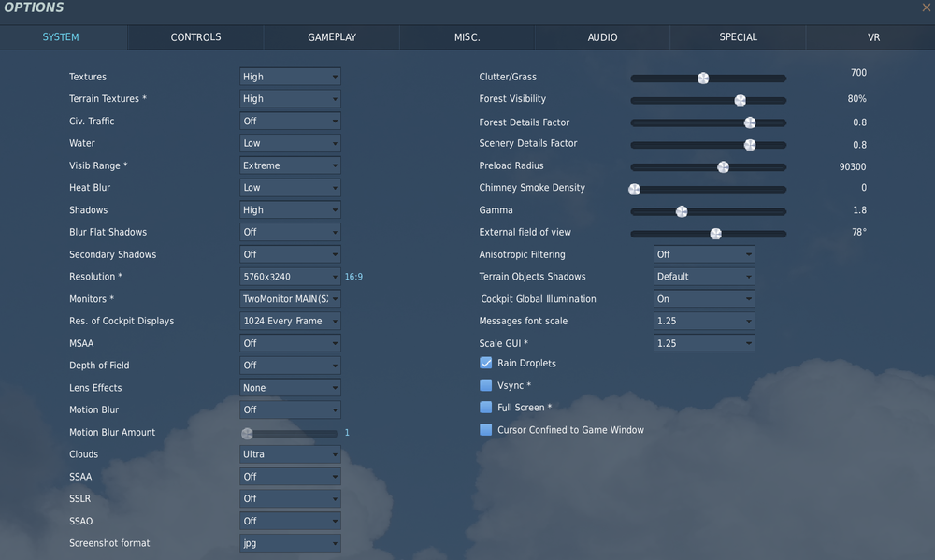The width and height of the screenshot is (935, 560).
Task: Expand the SSAA dropdown
Action: coord(290,477)
